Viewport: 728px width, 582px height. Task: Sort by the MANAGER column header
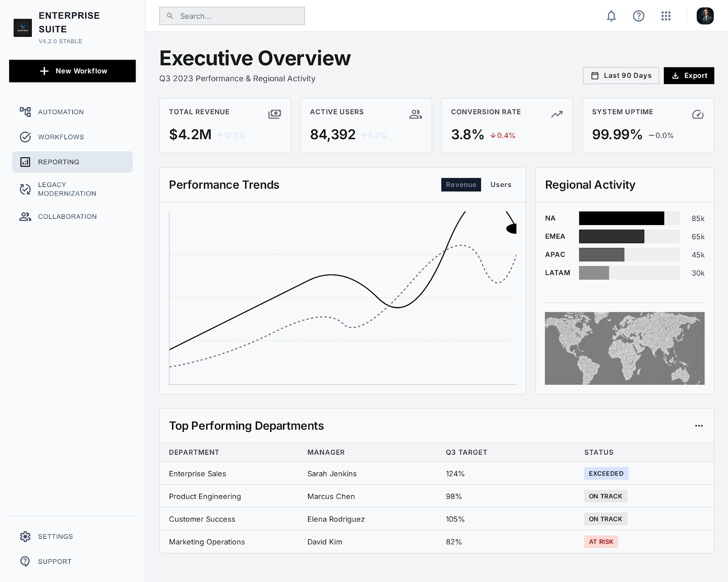coord(326,452)
